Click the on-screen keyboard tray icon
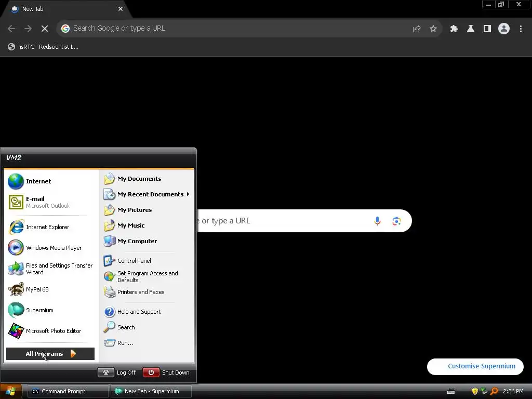The width and height of the screenshot is (532, 399). [x=451, y=392]
